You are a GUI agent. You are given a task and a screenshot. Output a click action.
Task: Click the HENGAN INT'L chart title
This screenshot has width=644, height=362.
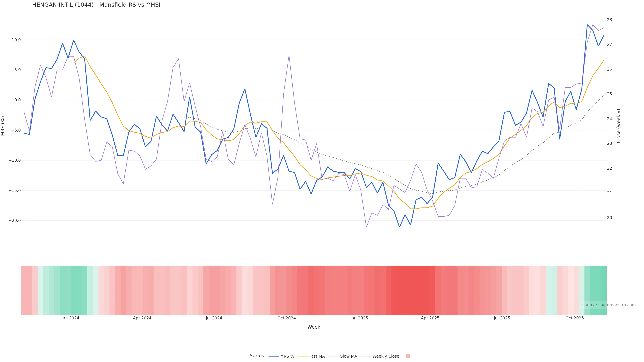tap(96, 5)
